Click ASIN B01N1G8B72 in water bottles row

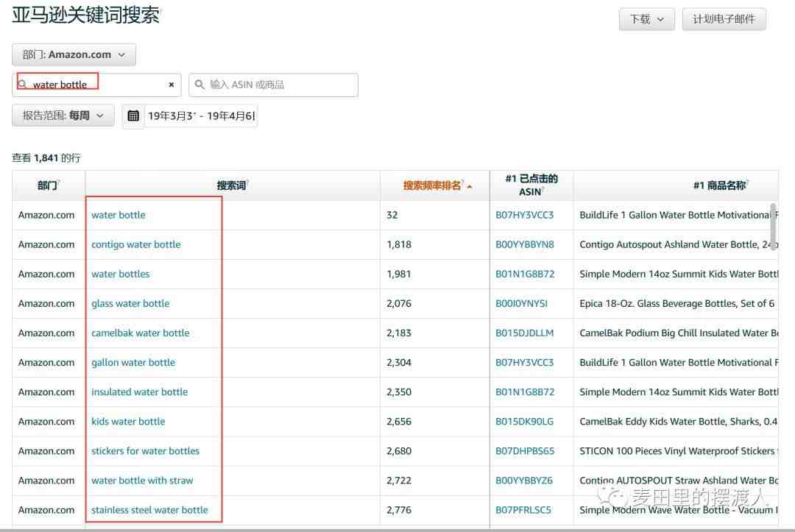click(x=525, y=274)
